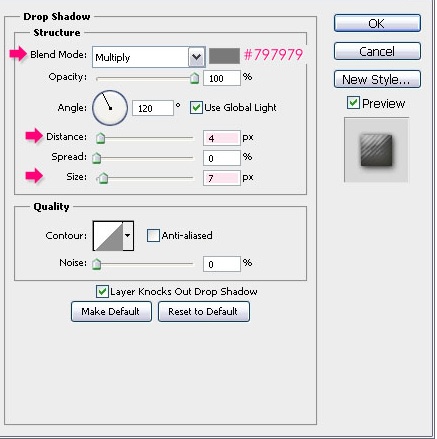Click the Angle input field showing 120
Viewport: 437px width, 439px height.
[153, 108]
